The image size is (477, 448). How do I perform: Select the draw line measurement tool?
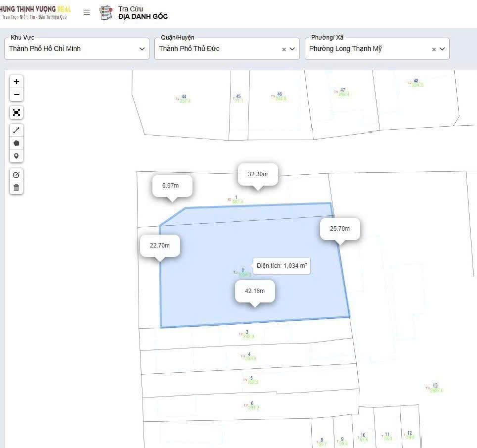16,130
